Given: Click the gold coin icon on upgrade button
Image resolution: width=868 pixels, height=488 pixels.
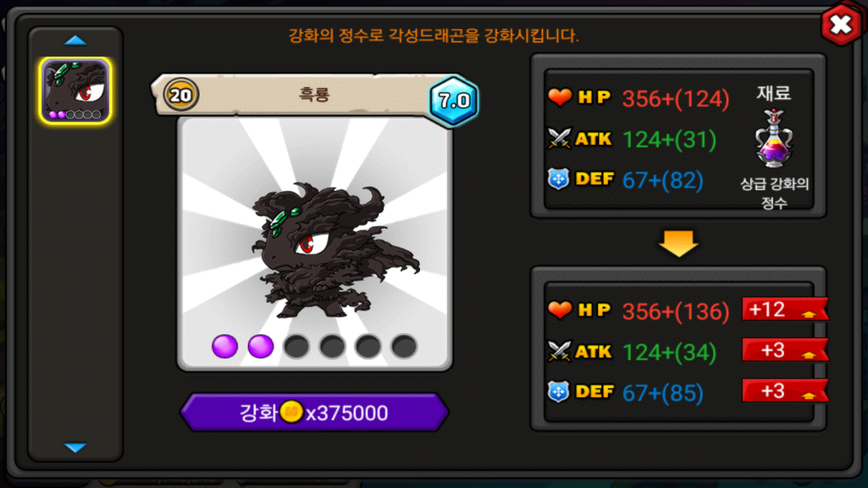Looking at the screenshot, I should coord(292,412).
